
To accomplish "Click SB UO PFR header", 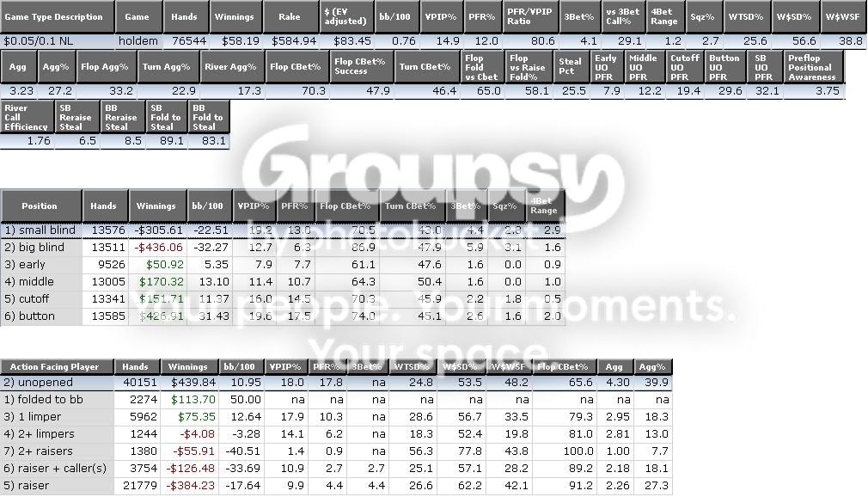I will pyautogui.click(x=765, y=67).
